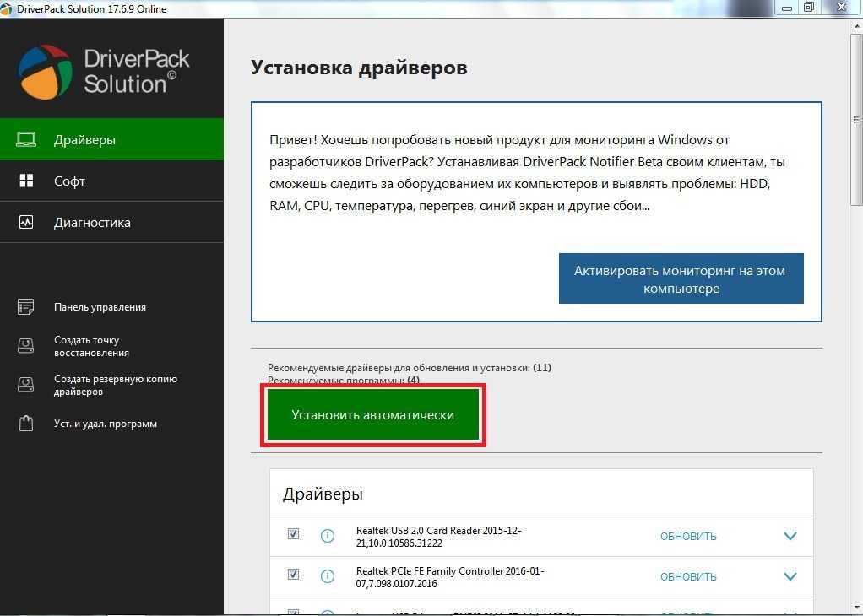Uncheck Realtek PCIe FE Family Controller driver
Viewport: 863px width, 616px height.
click(293, 574)
